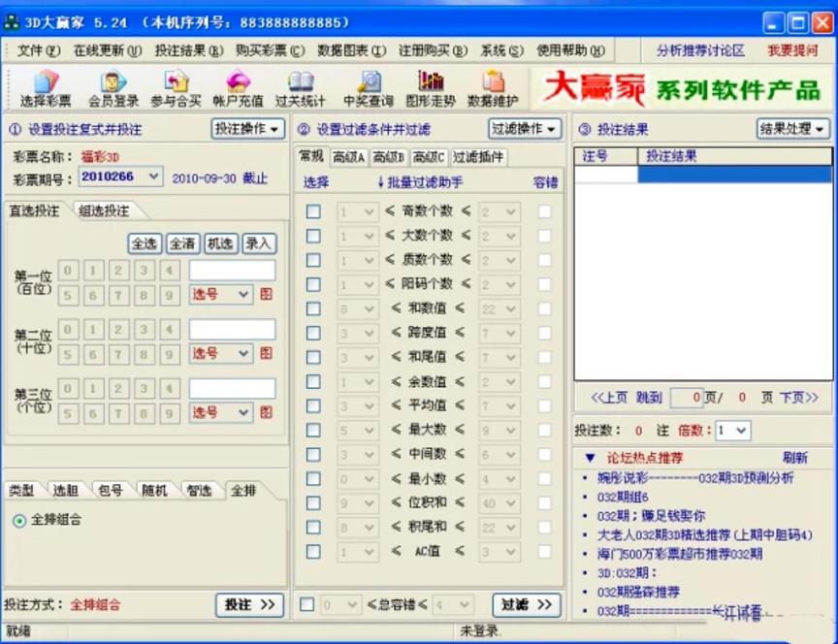Select digit 0 in the 第一位 (百位) row
838x644 pixels.
tap(68, 271)
